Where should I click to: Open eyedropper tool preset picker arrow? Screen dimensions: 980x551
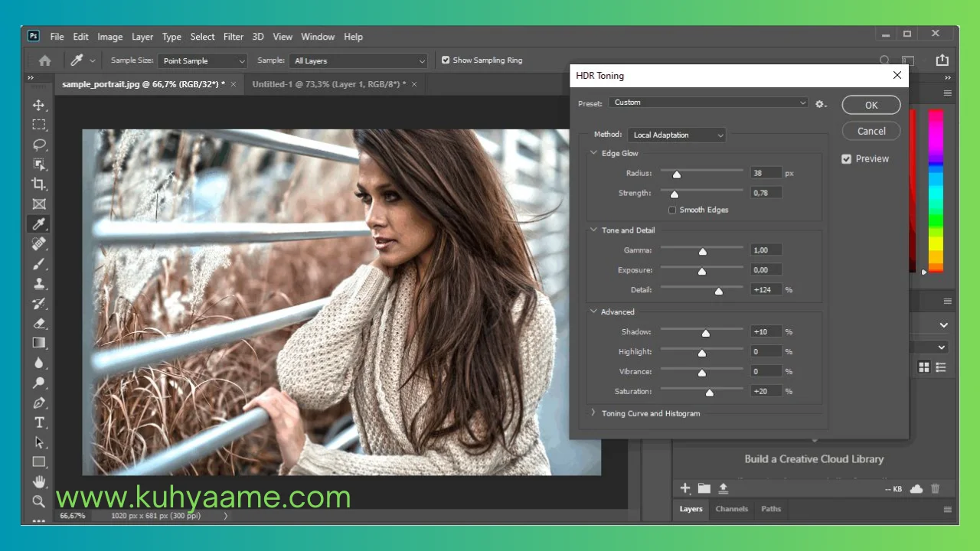pyautogui.click(x=93, y=60)
